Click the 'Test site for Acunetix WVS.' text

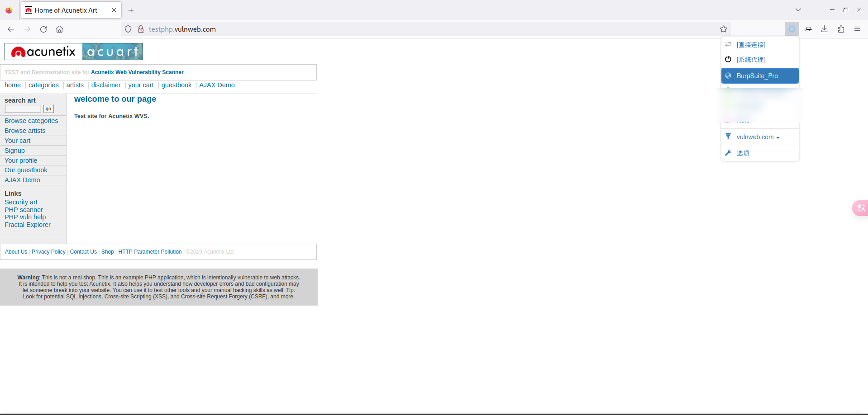pyautogui.click(x=111, y=116)
